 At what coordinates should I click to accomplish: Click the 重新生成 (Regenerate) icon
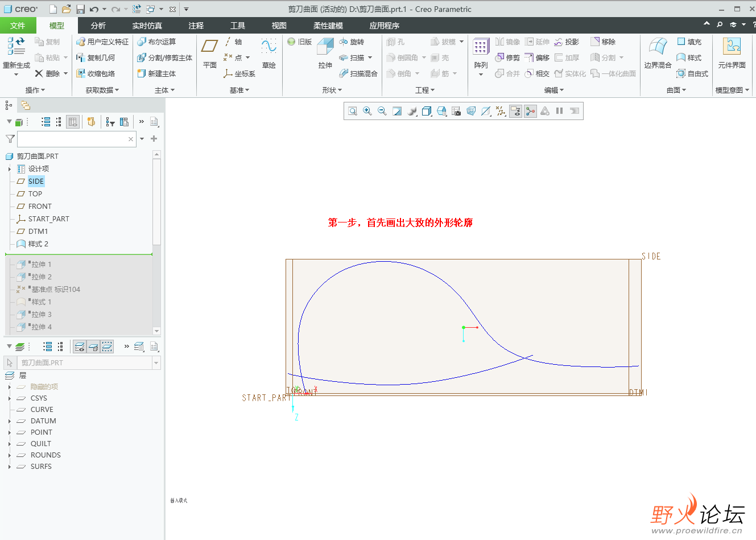[16, 47]
